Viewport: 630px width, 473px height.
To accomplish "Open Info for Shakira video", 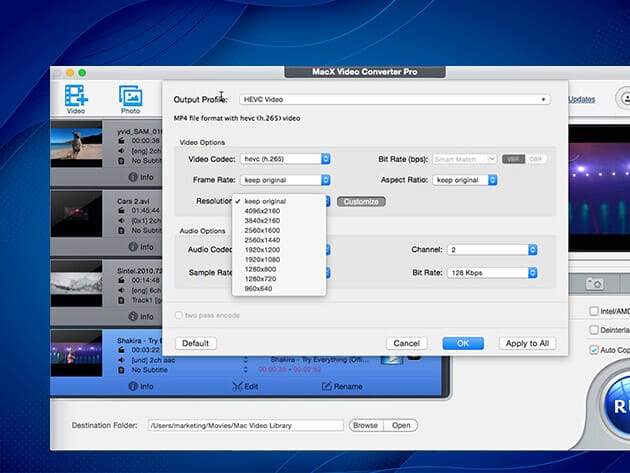I will tap(141, 386).
